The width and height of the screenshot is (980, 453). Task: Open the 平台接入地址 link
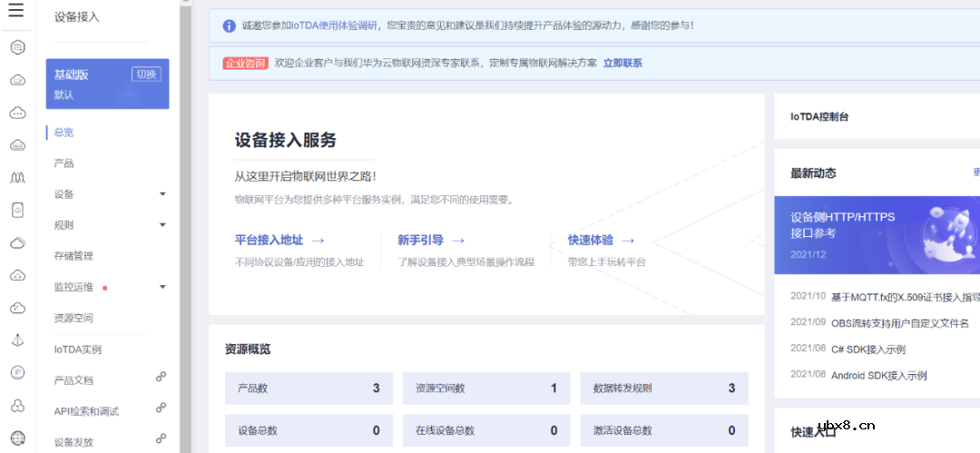point(269,241)
